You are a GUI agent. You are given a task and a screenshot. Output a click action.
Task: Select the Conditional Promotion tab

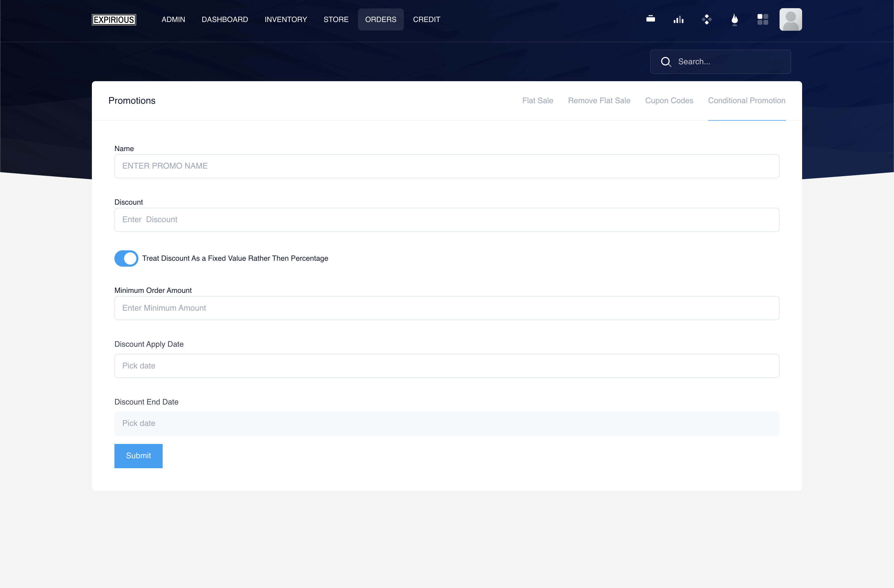(746, 101)
